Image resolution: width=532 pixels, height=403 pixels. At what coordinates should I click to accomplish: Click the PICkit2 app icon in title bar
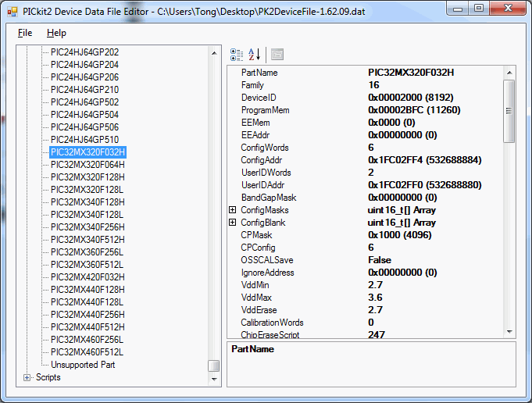click(12, 12)
